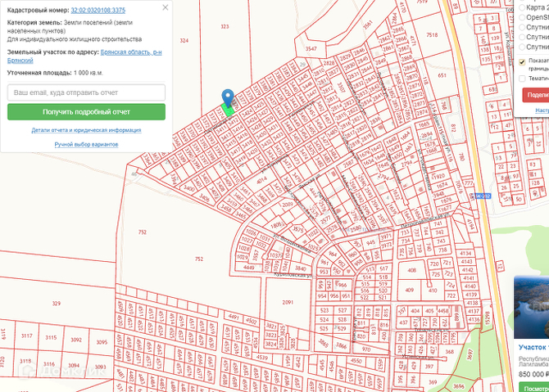Open Детали отчета и юридическая информация link

86,130
